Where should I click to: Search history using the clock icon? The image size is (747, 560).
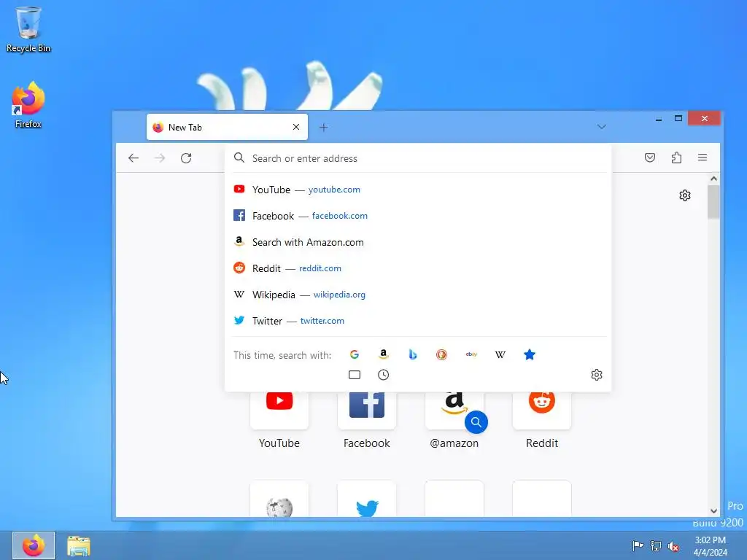(x=384, y=375)
